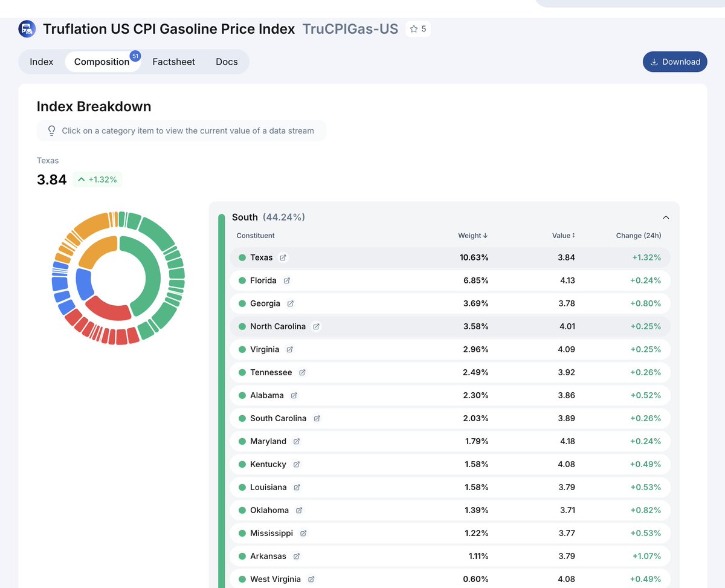Sort table by Weight column

click(473, 236)
